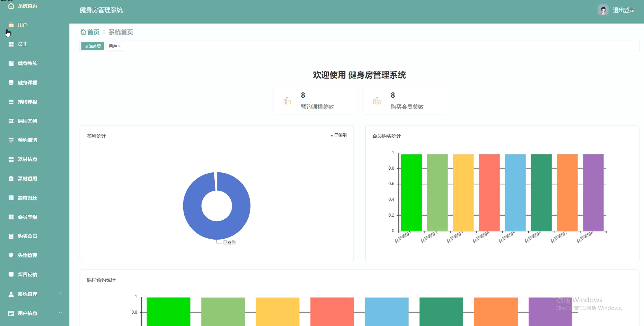Click the 员工 grid icon in sidebar

(11, 44)
